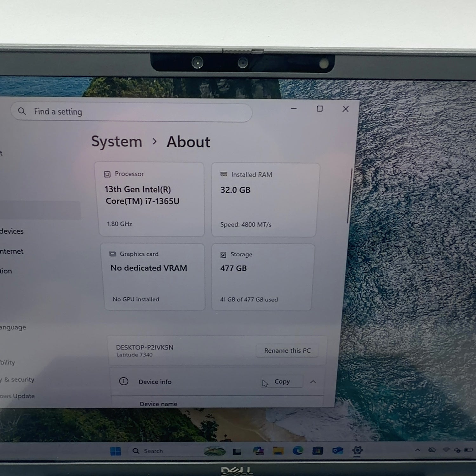Click the No dedicated VRAM text
The image size is (476, 476).
149,268
